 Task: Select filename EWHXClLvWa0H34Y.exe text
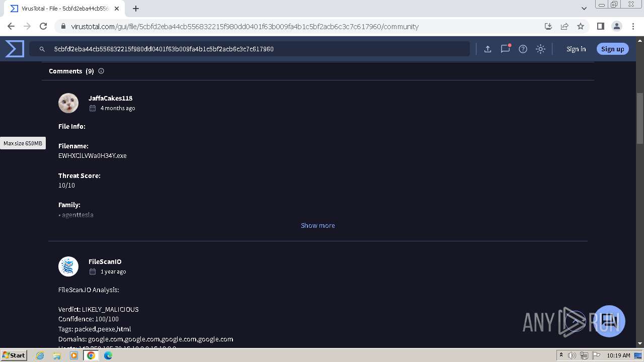pyautogui.click(x=93, y=156)
